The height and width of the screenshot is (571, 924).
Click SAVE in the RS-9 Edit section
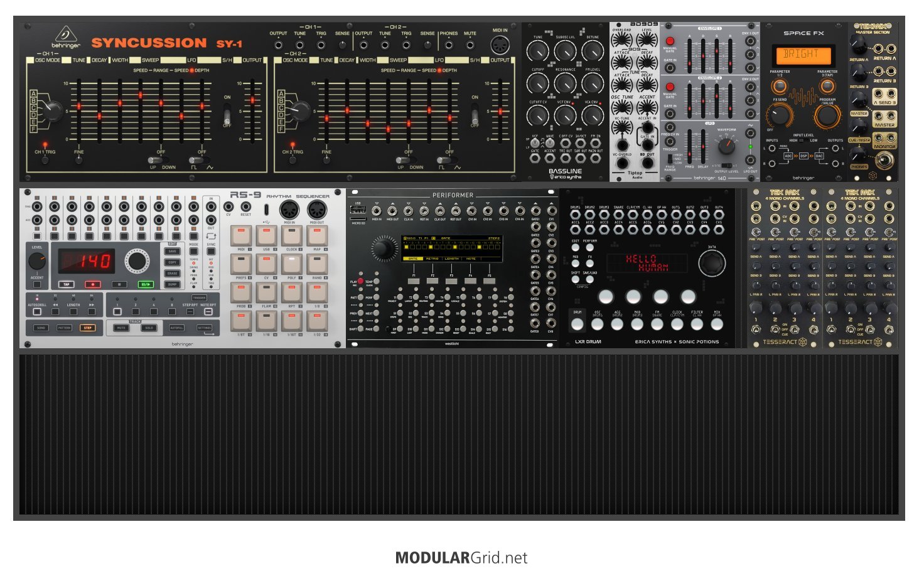point(173,252)
